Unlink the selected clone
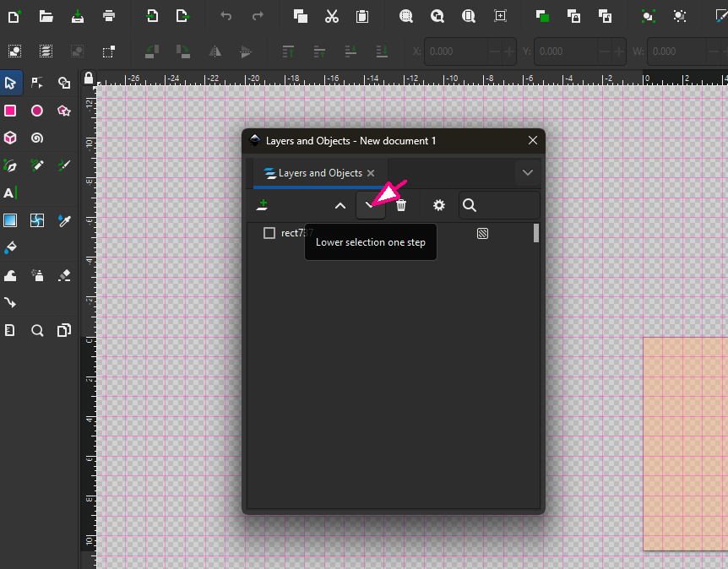728x569 pixels. click(x=605, y=16)
